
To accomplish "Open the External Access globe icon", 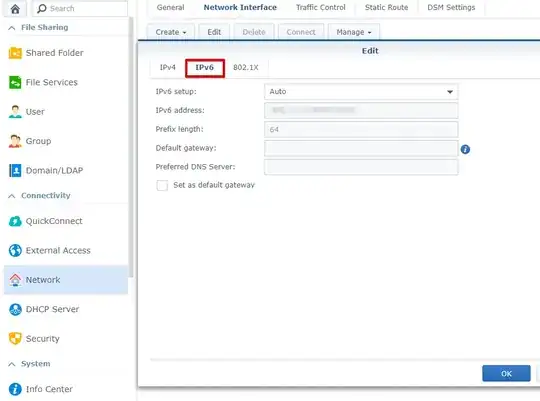I will point(15,250).
